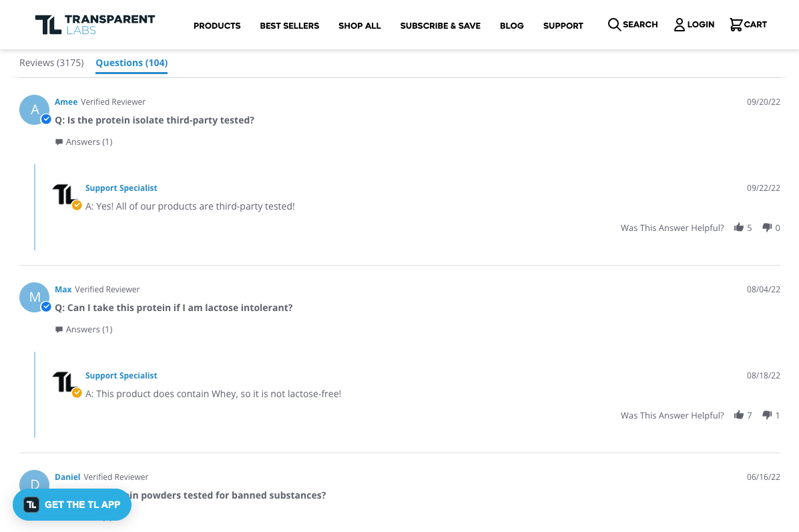The width and height of the screenshot is (799, 532).
Task: Open the Subscribe & Save link
Action: coord(441,25)
